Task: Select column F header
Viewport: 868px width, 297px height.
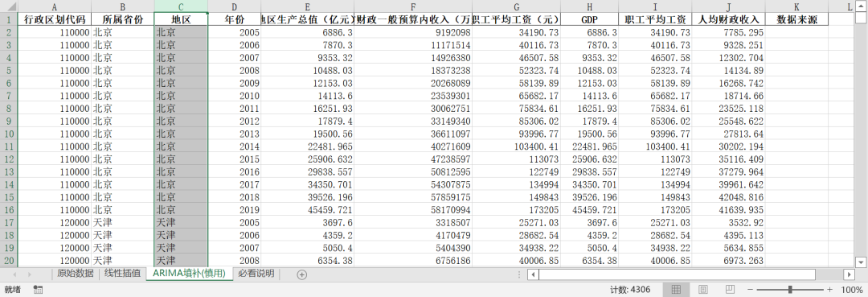Action: 413,6
